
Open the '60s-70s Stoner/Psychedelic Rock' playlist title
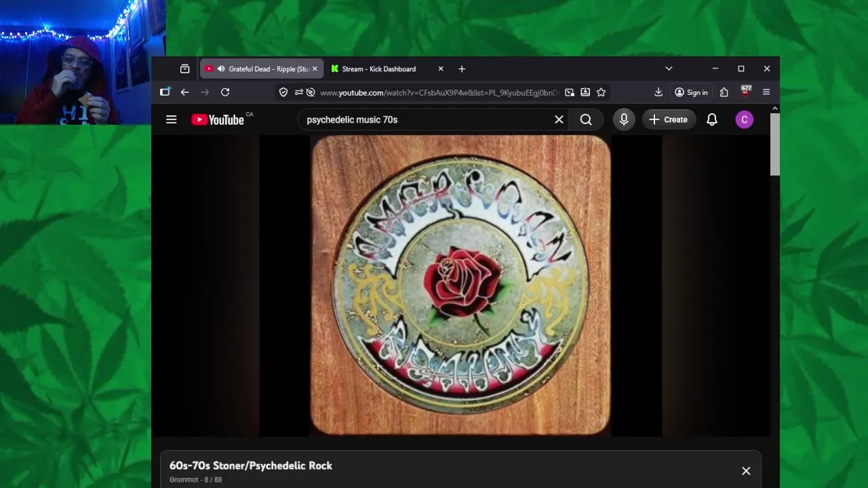(251, 466)
